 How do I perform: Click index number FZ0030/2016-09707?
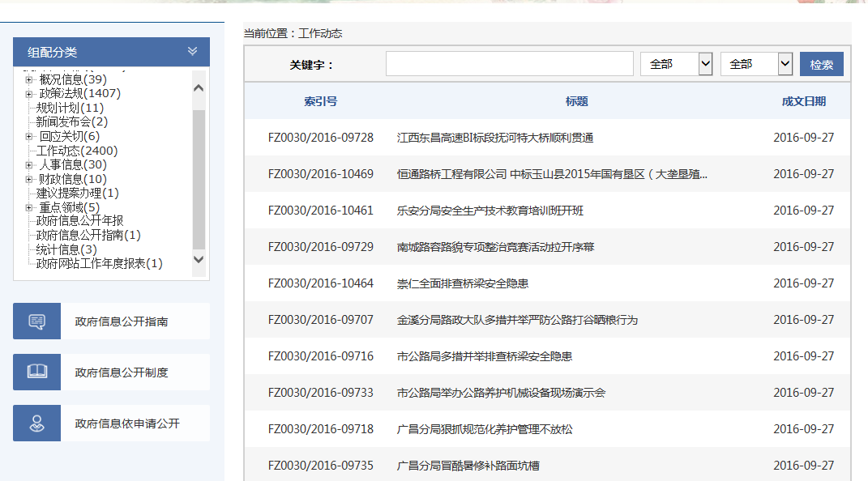point(320,320)
